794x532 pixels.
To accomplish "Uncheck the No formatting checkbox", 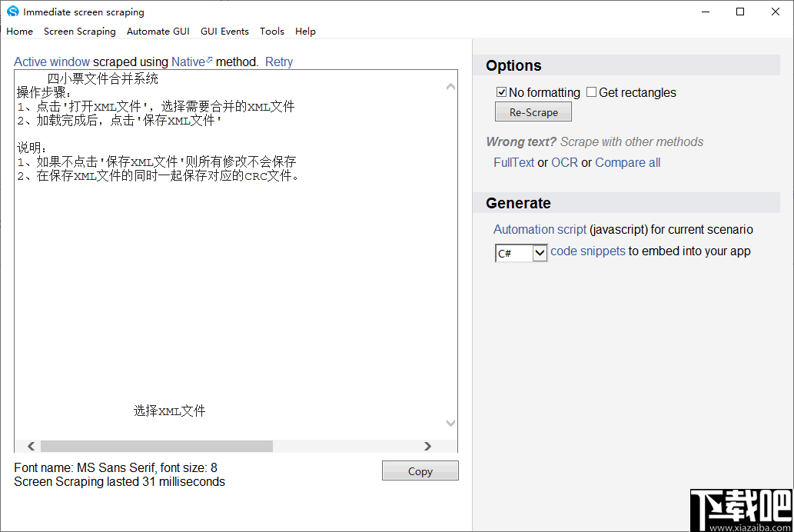I will click(501, 91).
